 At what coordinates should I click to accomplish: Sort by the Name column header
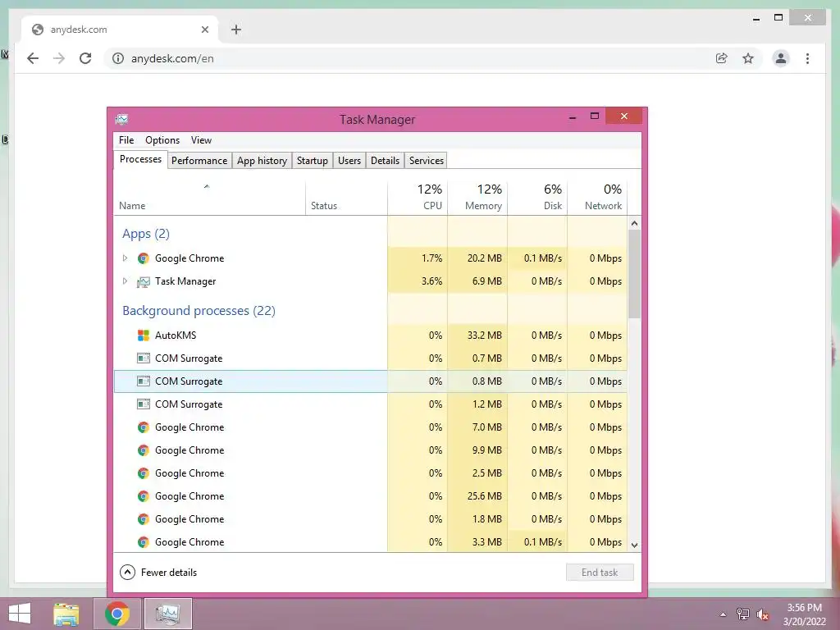pyautogui.click(x=209, y=198)
